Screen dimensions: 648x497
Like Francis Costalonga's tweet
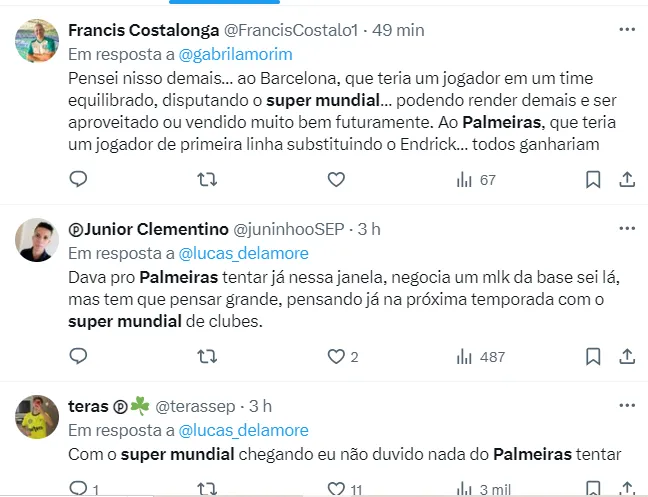[x=337, y=180]
